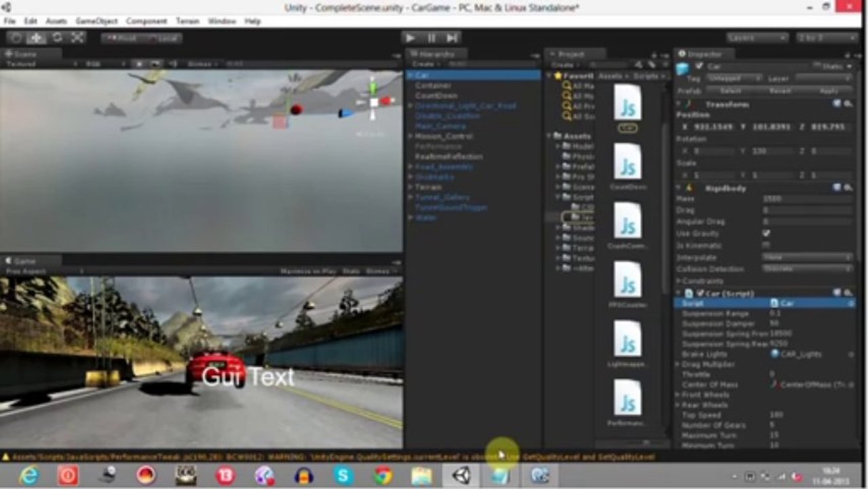Select the Hierarchy tab

pyautogui.click(x=436, y=54)
